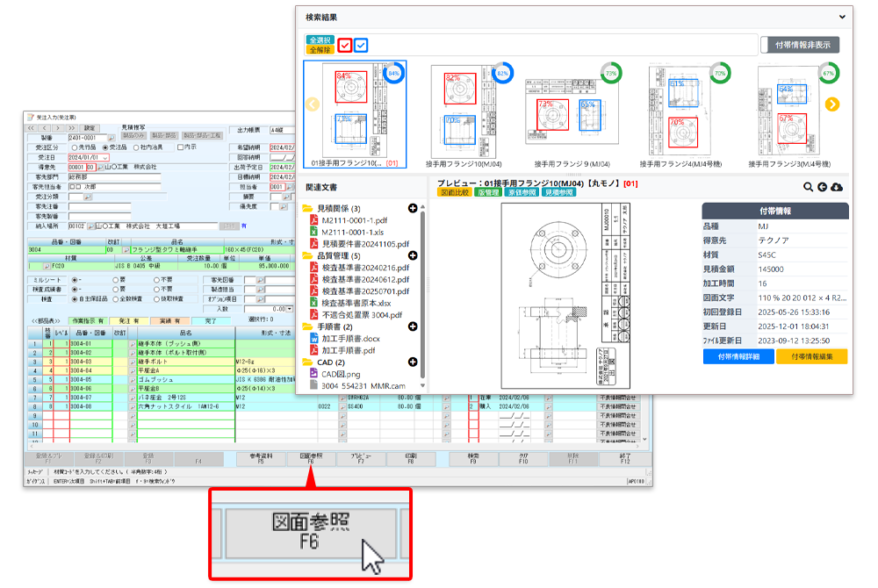Screen dimensions: 878x588
Task: Toggle the red checkbox in search results
Action: coord(344,45)
